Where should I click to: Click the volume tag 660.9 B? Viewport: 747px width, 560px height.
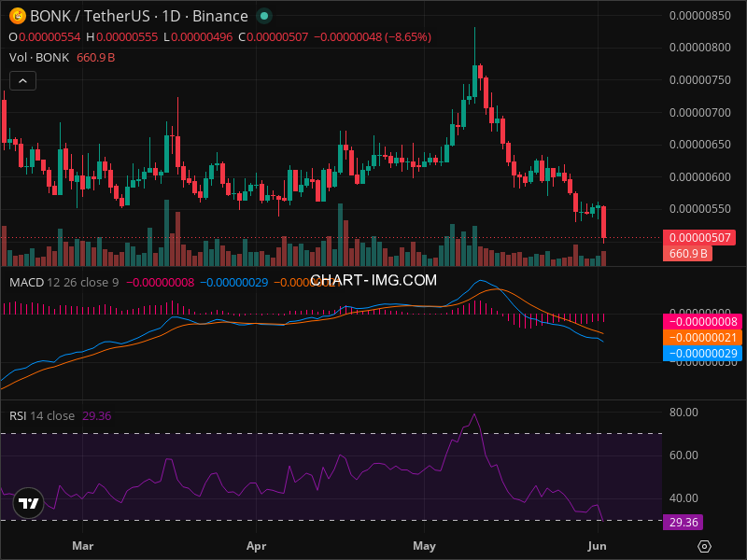[687, 253]
